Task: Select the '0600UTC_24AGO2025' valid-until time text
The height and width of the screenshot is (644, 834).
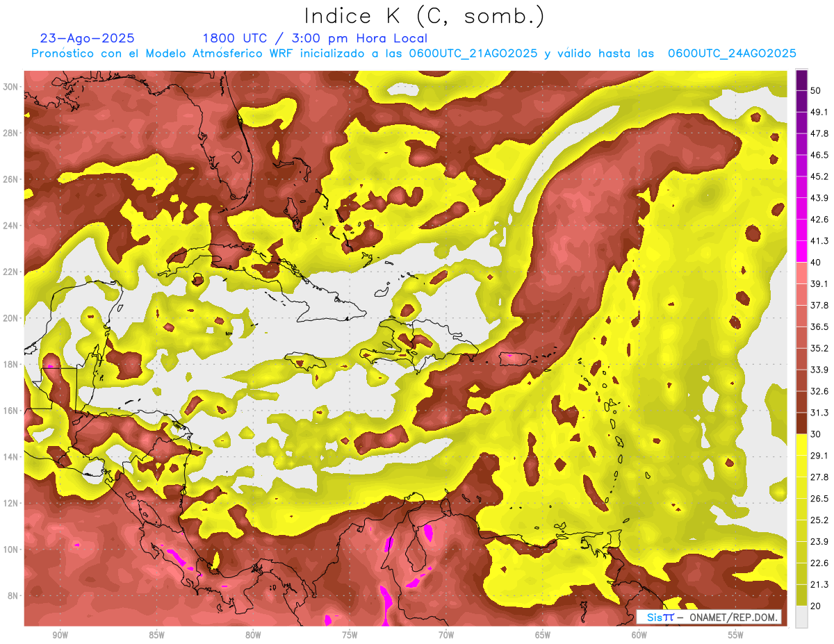Action: (732, 53)
